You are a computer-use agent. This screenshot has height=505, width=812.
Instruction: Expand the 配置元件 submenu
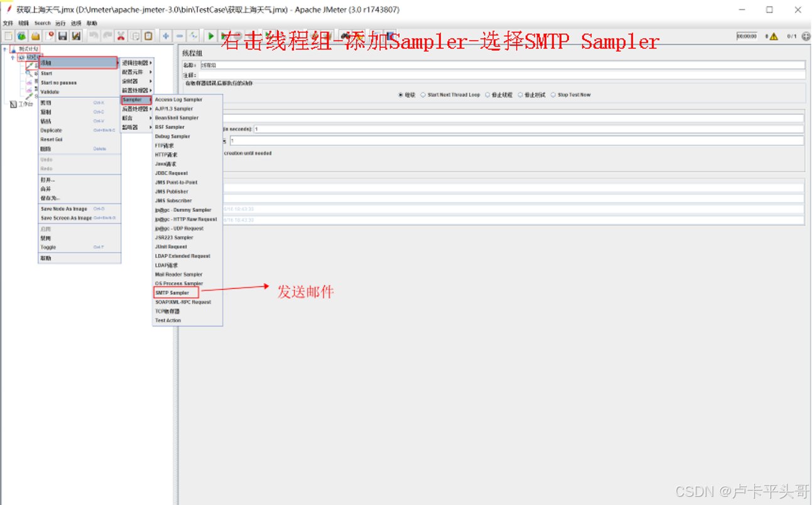(137, 72)
